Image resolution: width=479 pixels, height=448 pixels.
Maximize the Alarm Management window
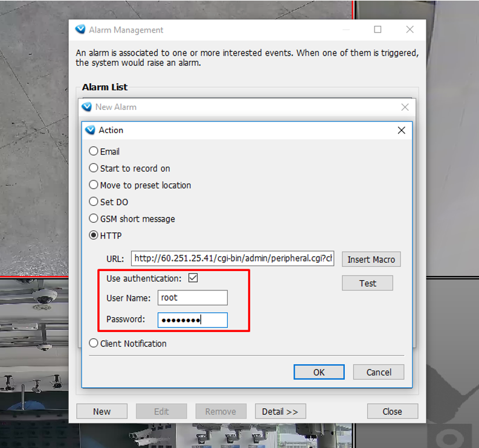pos(378,30)
